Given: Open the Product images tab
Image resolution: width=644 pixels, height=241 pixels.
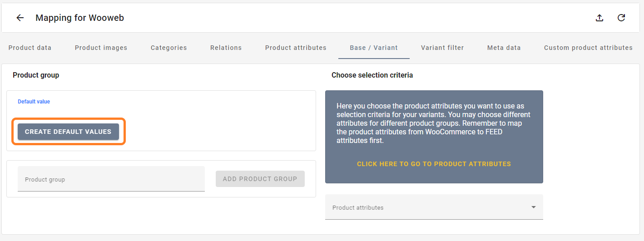Looking at the screenshot, I should [101, 48].
